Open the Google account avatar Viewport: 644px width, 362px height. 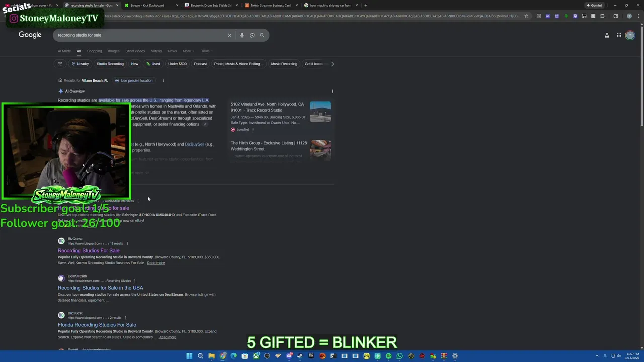click(630, 35)
